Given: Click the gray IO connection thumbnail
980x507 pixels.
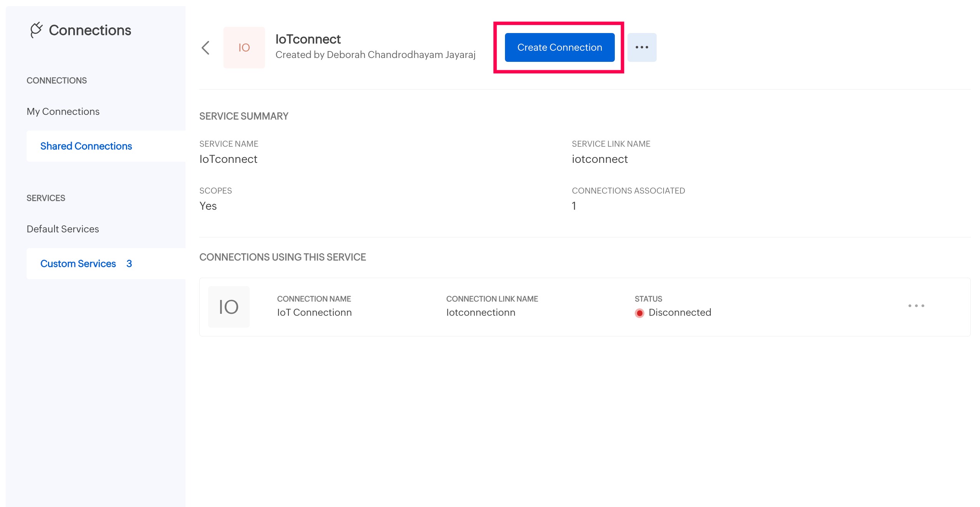Looking at the screenshot, I should coord(228,307).
